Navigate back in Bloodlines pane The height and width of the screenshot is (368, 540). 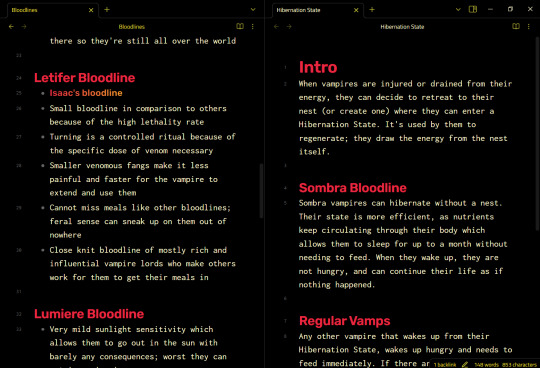click(11, 27)
